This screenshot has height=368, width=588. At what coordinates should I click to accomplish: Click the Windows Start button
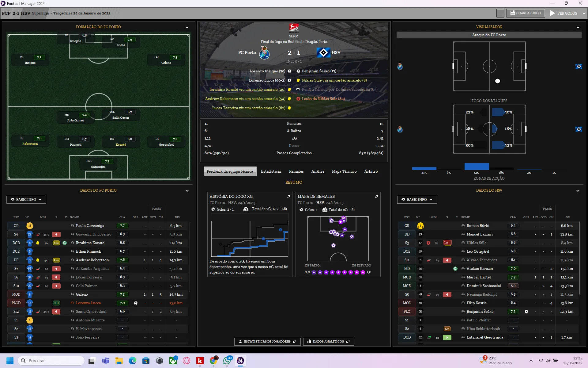[10, 361]
